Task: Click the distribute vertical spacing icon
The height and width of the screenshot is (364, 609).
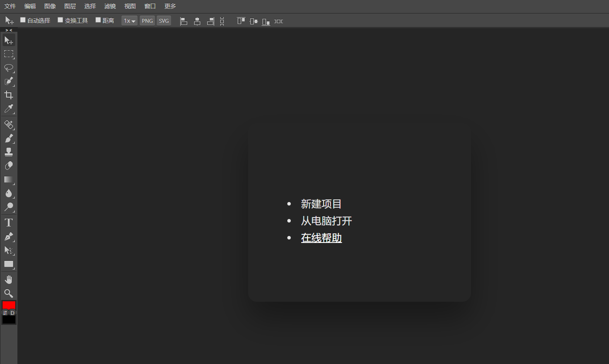Action: (x=222, y=21)
